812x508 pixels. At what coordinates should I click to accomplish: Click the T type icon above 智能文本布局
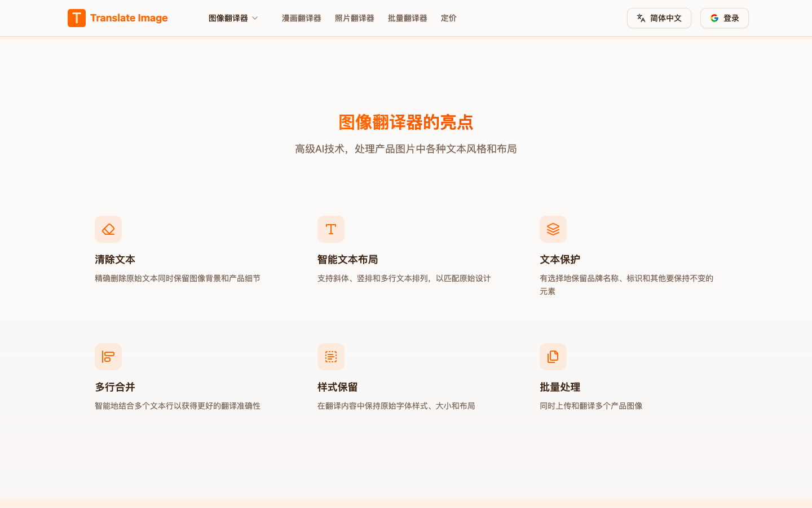point(331,229)
